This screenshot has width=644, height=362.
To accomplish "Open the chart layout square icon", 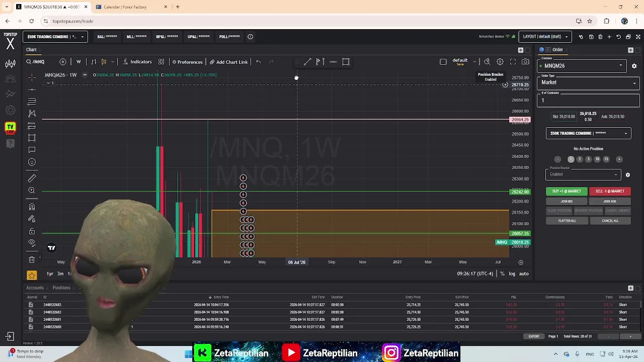I will click(x=443, y=62).
